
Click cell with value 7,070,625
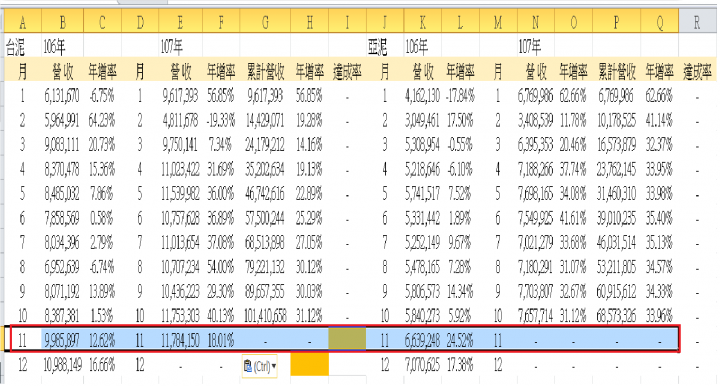point(422,365)
